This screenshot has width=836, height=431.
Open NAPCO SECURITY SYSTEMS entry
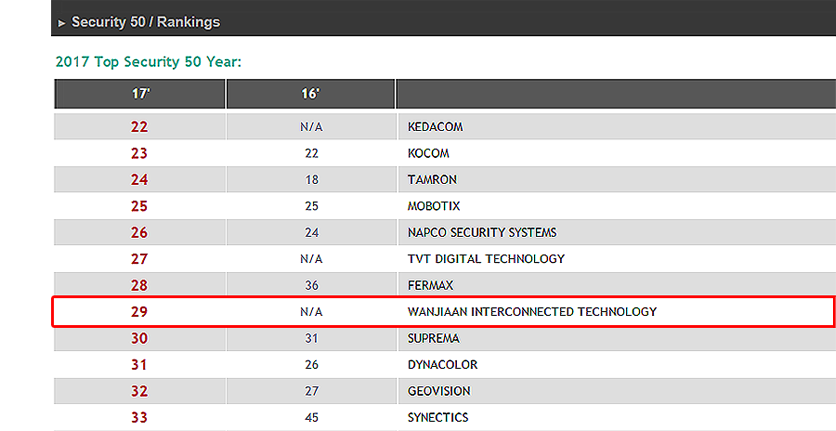(482, 233)
